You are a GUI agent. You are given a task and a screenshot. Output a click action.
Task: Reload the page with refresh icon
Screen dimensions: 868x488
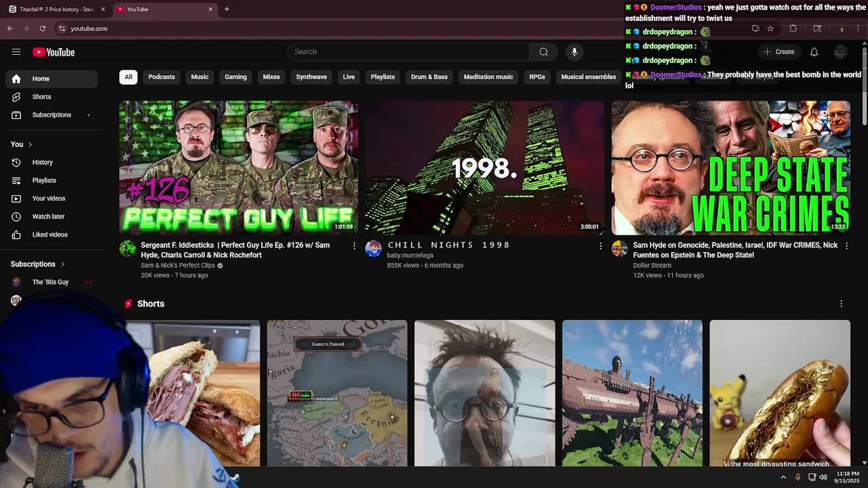pos(42,28)
